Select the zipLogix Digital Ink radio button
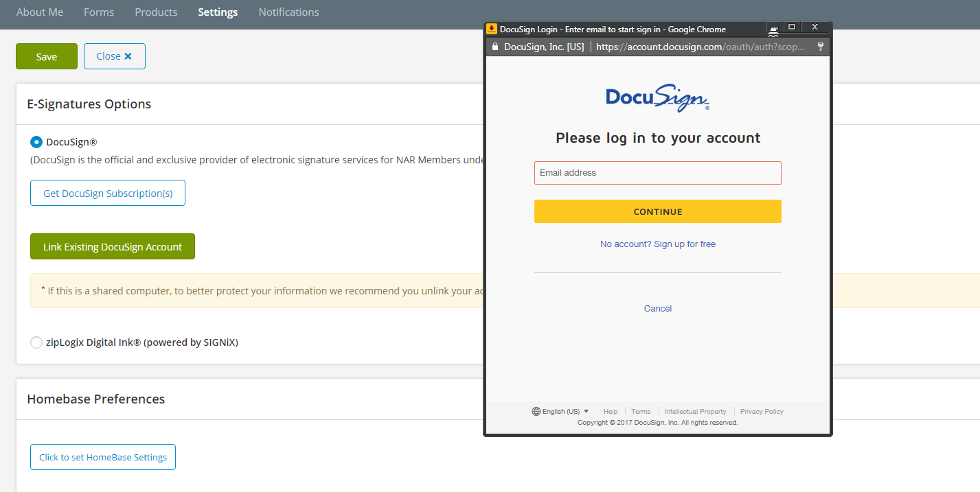This screenshot has width=980, height=492. tap(36, 342)
